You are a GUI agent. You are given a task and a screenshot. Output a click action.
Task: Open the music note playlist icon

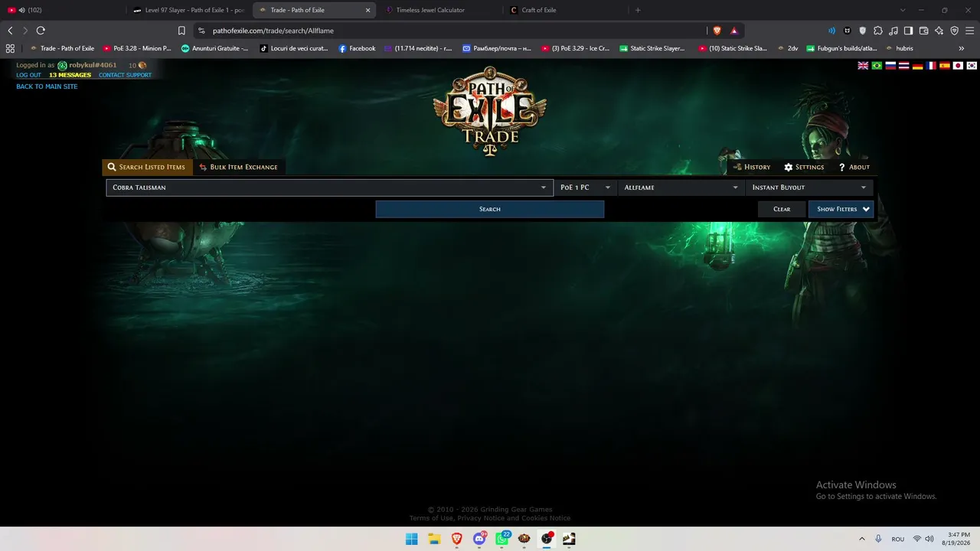893,31
